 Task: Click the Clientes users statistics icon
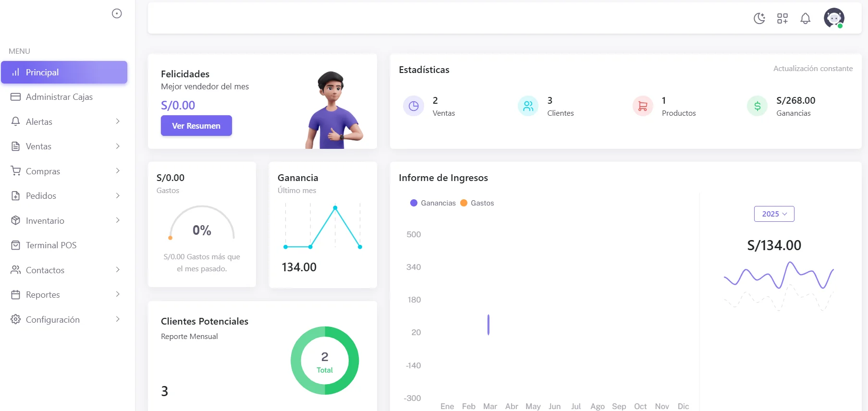click(528, 106)
